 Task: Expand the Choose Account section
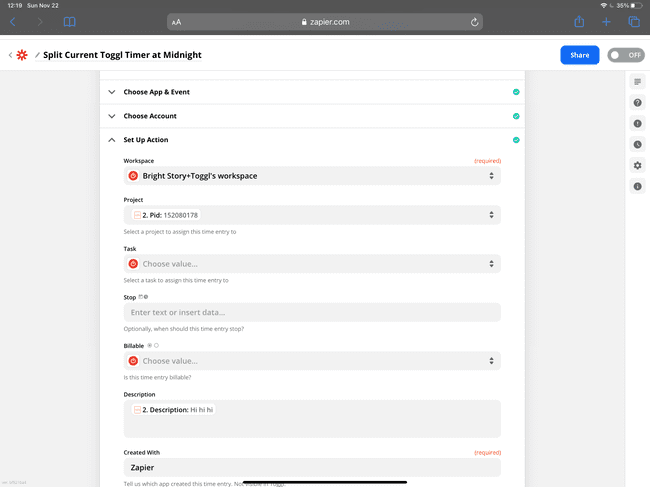pyautogui.click(x=312, y=116)
